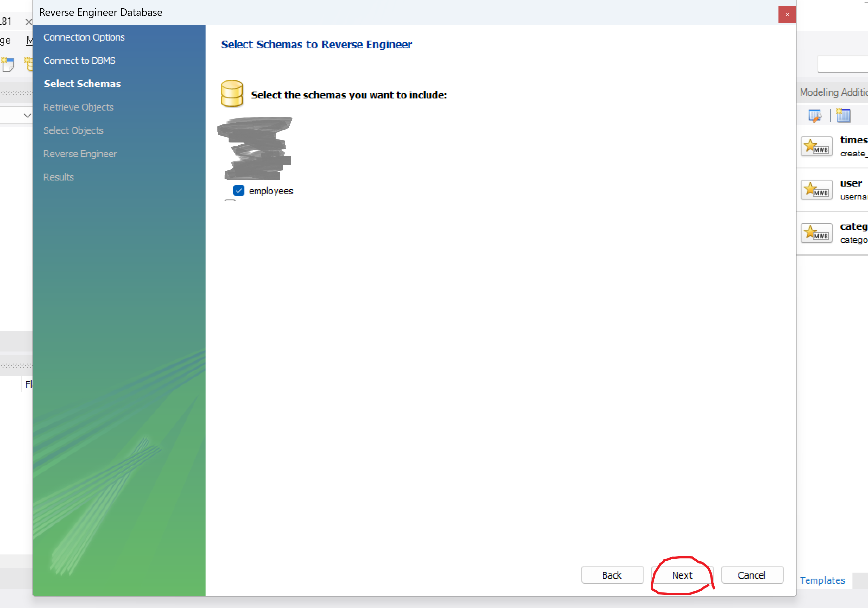The height and width of the screenshot is (608, 868).
Task: Click the yellow database cylinder icon
Action: (x=232, y=94)
